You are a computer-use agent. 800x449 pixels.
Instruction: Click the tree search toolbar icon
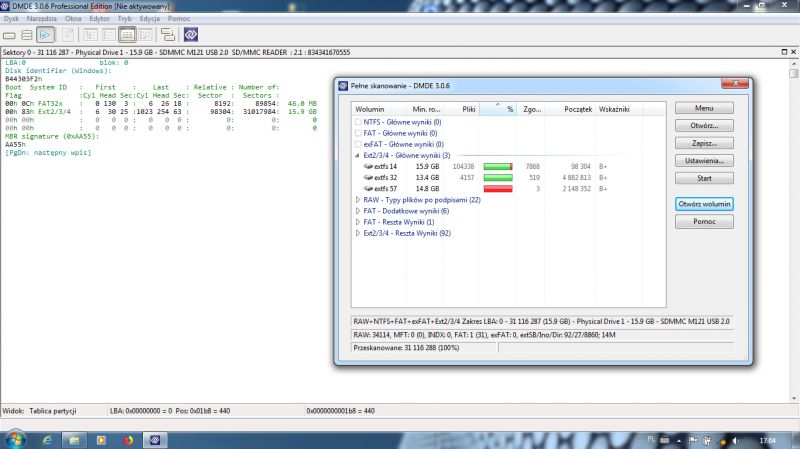coord(145,35)
